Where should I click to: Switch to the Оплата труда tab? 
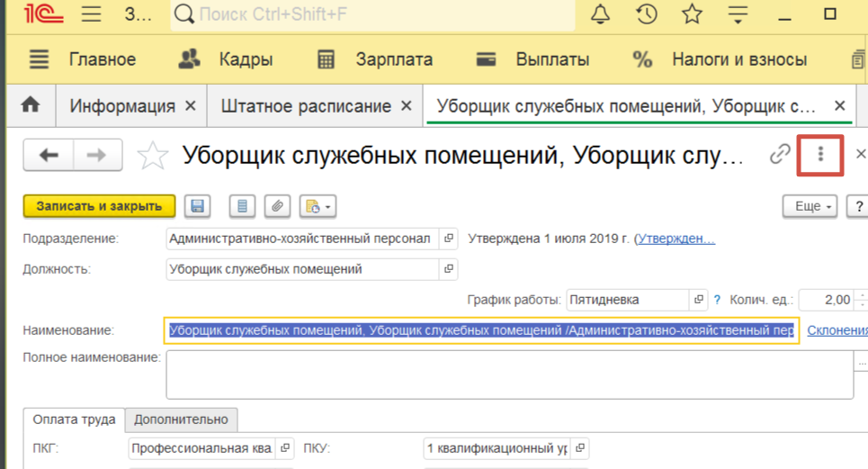74,419
